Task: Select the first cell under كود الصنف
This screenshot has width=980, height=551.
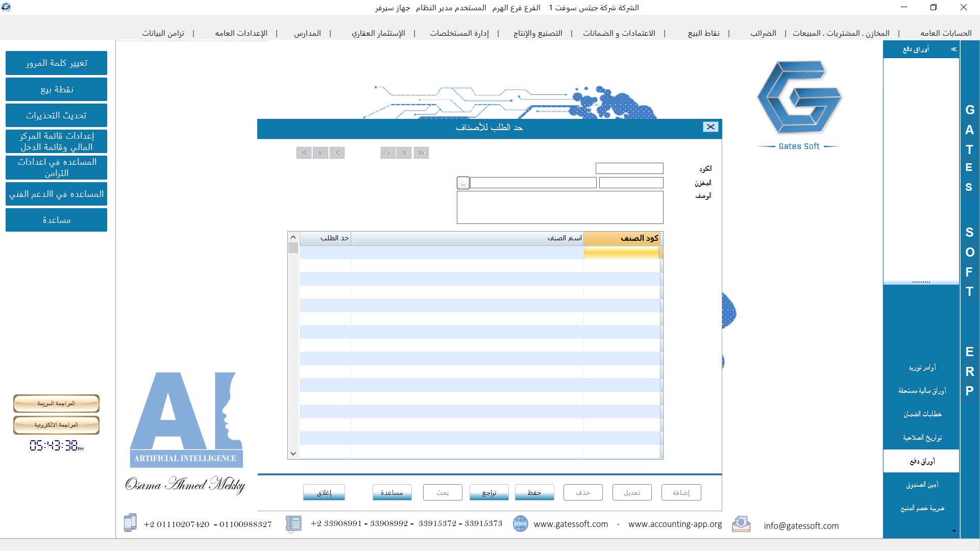Action: pyautogui.click(x=621, y=252)
